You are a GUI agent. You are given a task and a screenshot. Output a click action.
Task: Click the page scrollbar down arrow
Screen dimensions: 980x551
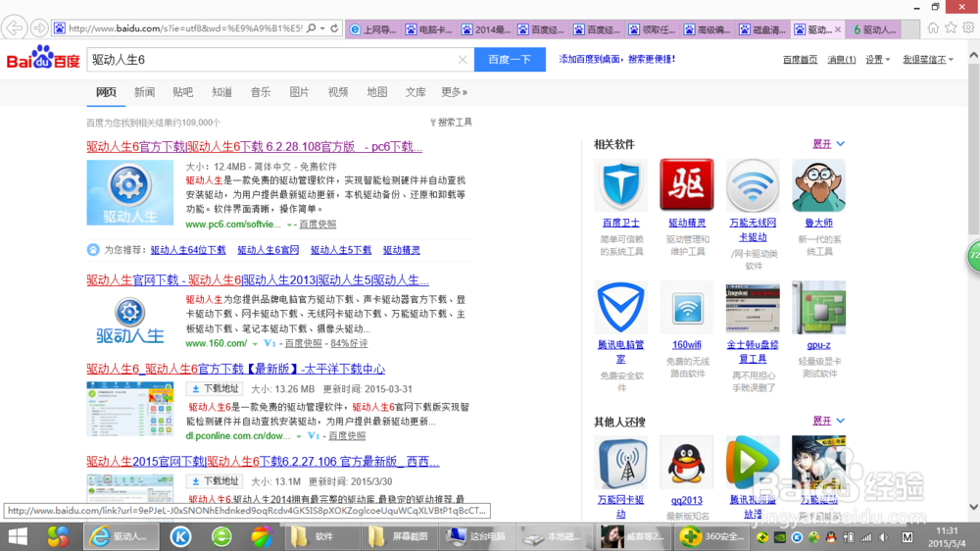coord(974,507)
